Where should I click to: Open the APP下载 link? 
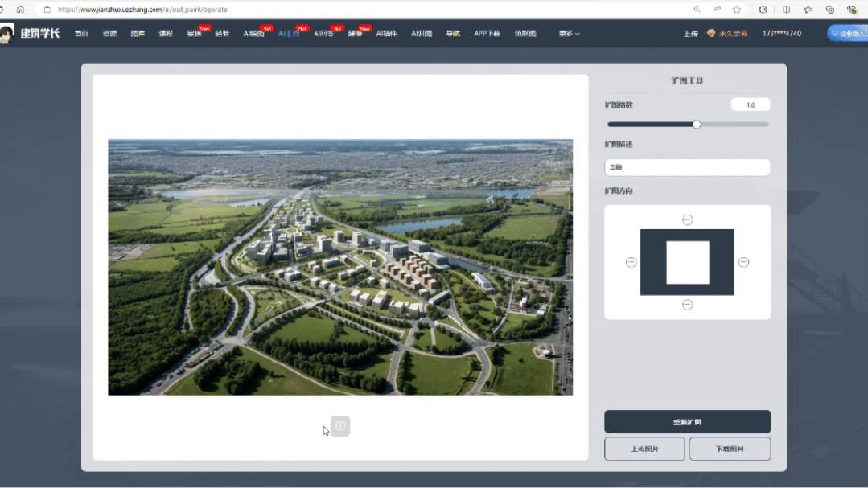click(487, 34)
